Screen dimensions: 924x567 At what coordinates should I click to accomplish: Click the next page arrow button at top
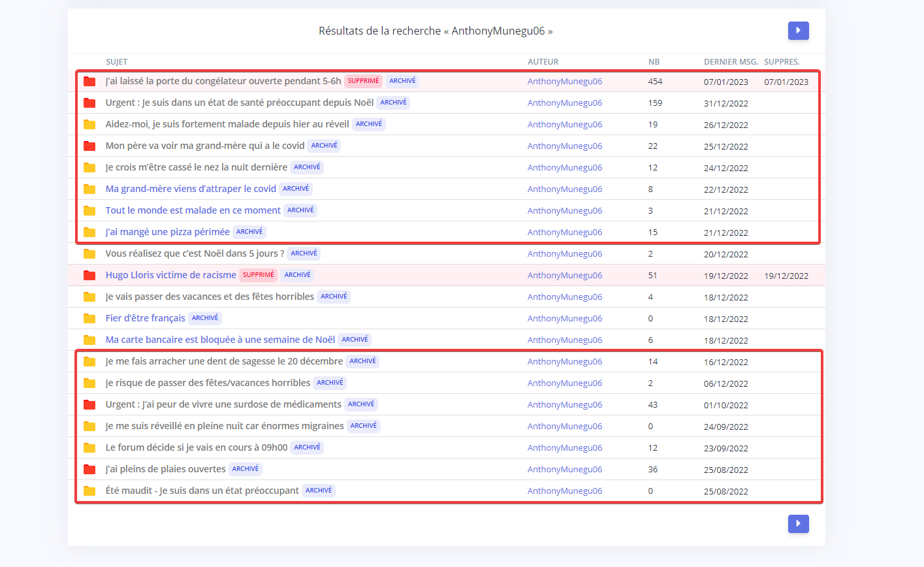[x=798, y=31]
